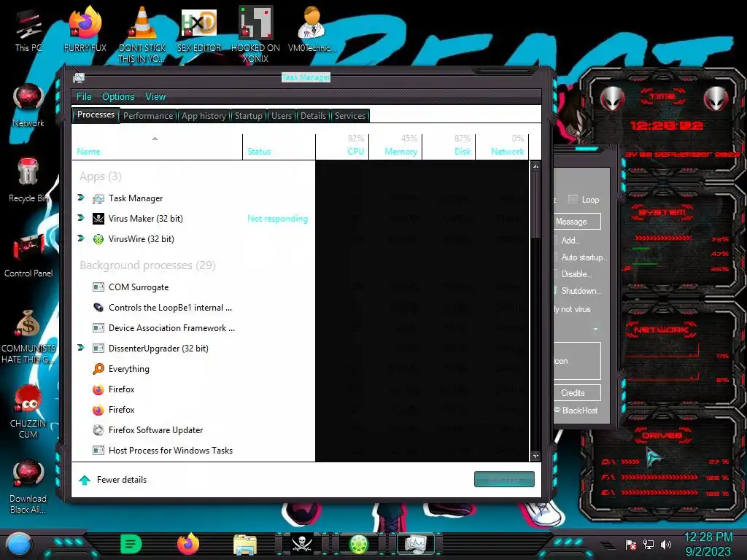Open the View menu

click(x=155, y=97)
